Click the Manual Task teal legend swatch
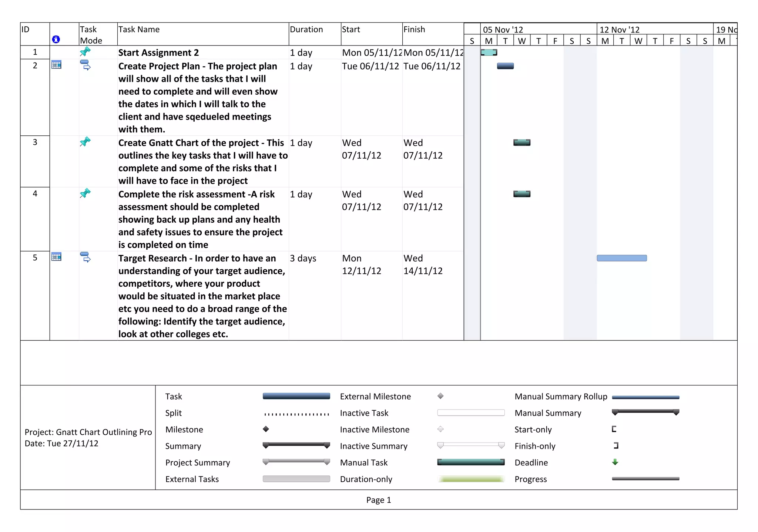Screen dimensions: 758x532 471,462
